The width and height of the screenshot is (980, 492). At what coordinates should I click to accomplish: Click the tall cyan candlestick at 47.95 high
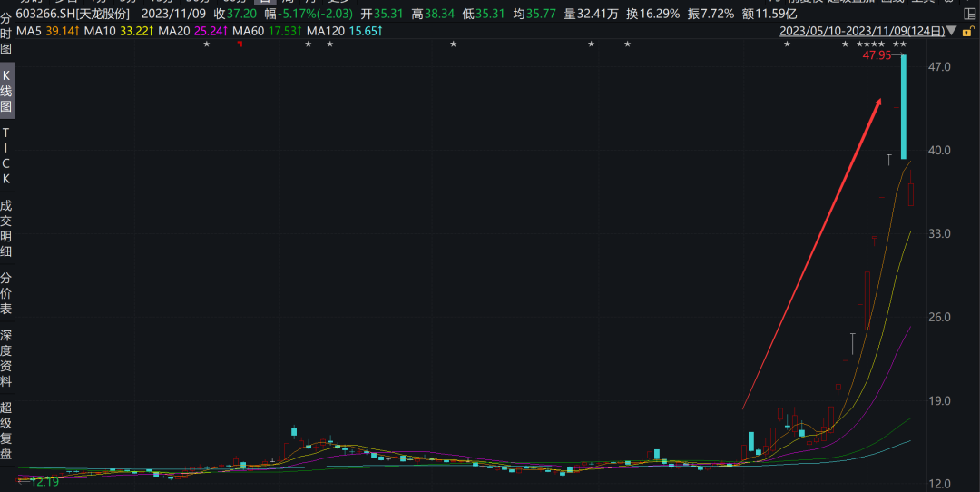click(904, 107)
